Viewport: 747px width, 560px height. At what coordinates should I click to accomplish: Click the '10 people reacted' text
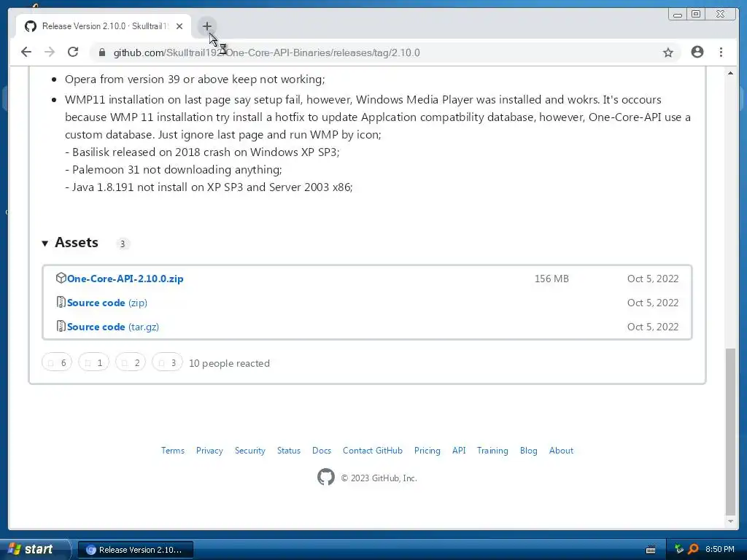coord(229,363)
